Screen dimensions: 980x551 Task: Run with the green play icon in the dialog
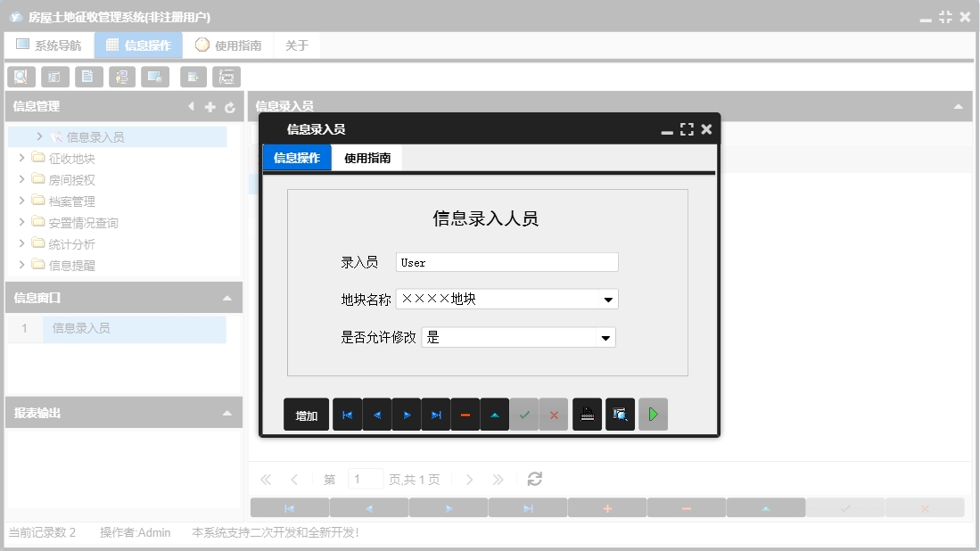[653, 414]
